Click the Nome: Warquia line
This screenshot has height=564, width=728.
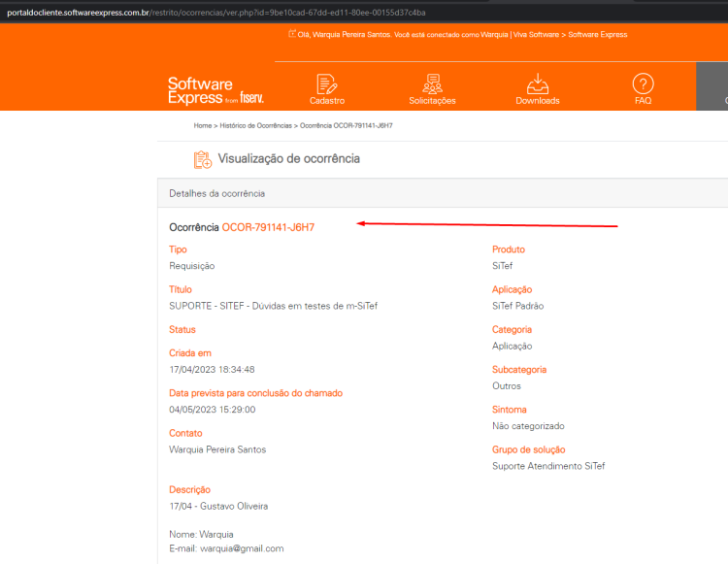[201, 534]
